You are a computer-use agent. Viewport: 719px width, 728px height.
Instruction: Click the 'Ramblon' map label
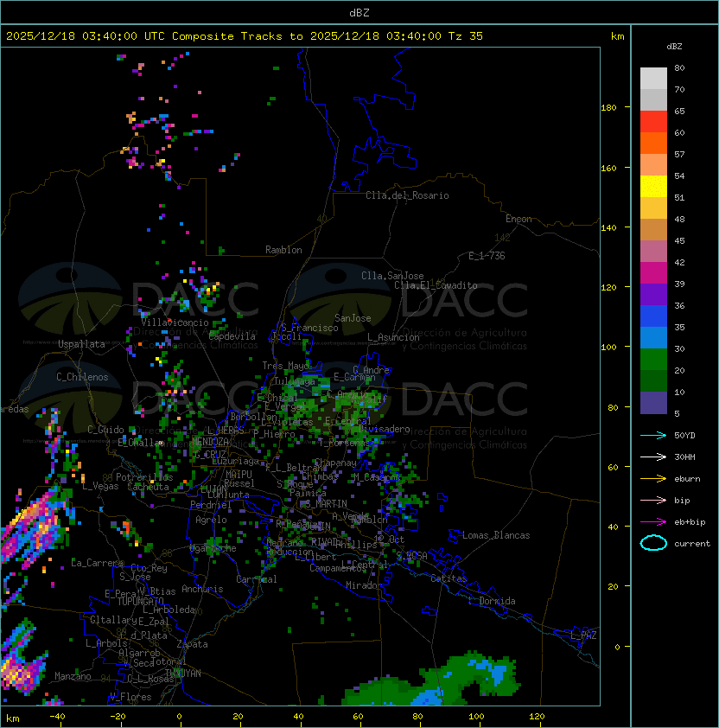tap(283, 250)
